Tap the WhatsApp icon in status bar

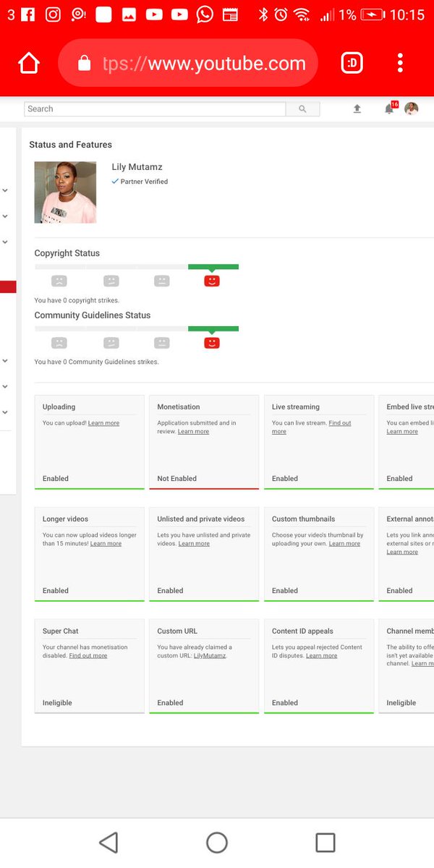pos(205,14)
